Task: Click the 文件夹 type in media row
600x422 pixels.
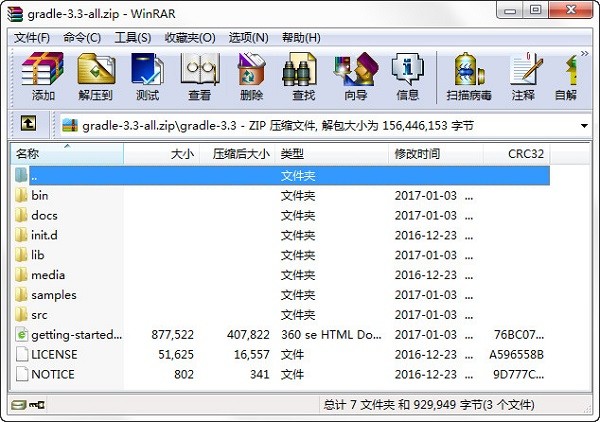Action: point(298,275)
